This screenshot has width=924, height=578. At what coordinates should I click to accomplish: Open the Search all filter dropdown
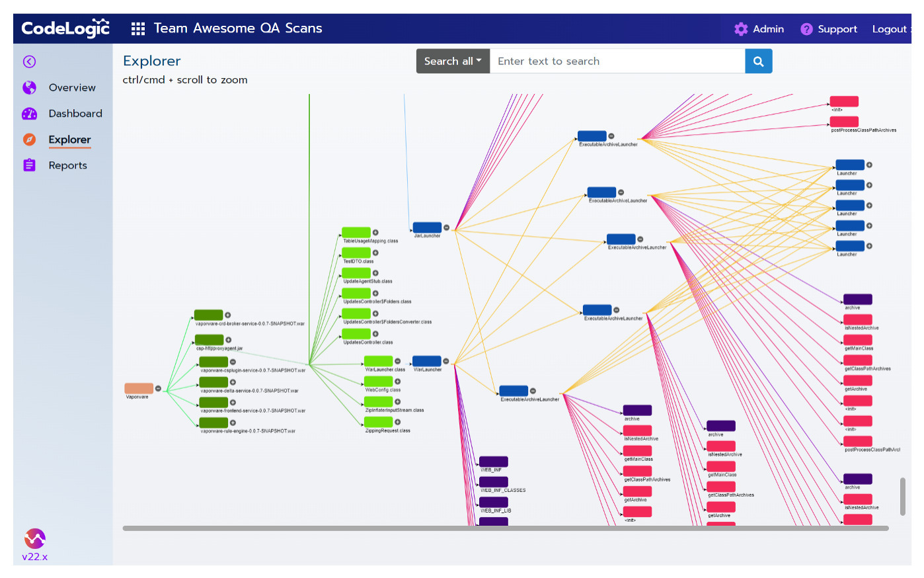click(452, 61)
